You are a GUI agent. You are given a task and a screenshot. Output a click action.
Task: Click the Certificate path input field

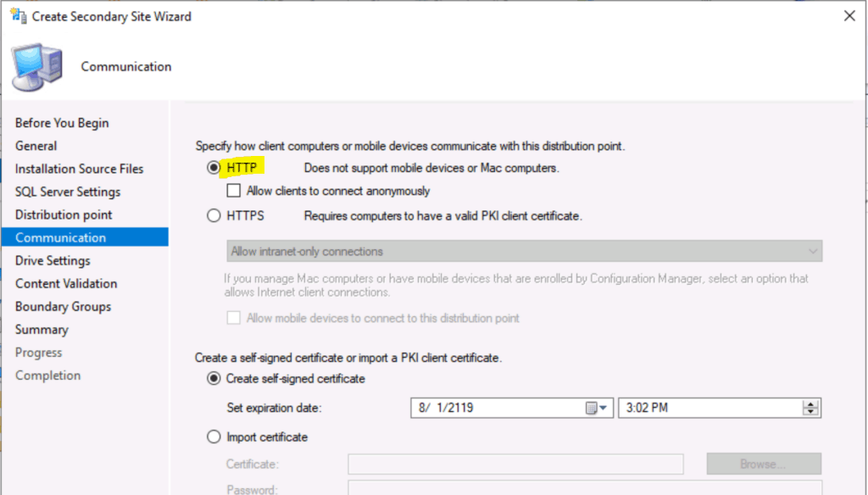(515, 464)
